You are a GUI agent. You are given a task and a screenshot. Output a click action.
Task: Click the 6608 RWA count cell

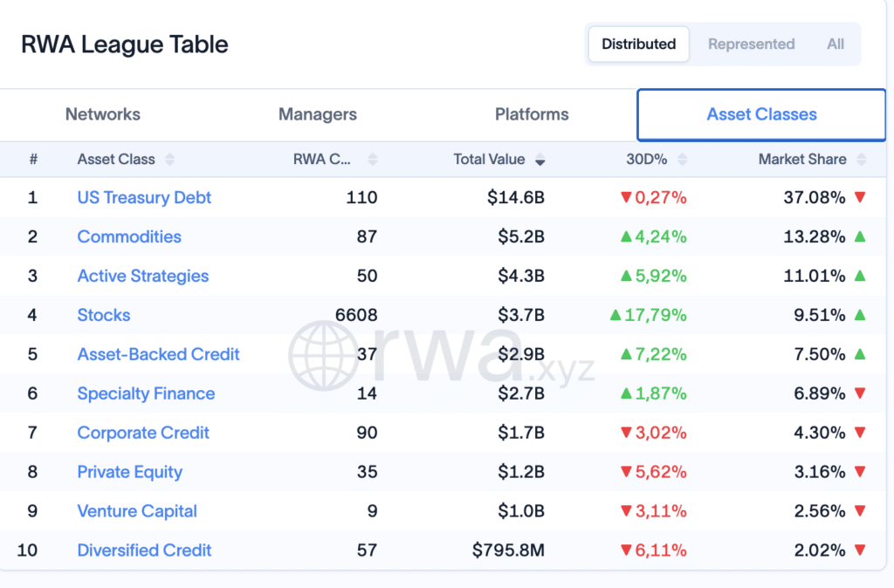[x=356, y=315]
